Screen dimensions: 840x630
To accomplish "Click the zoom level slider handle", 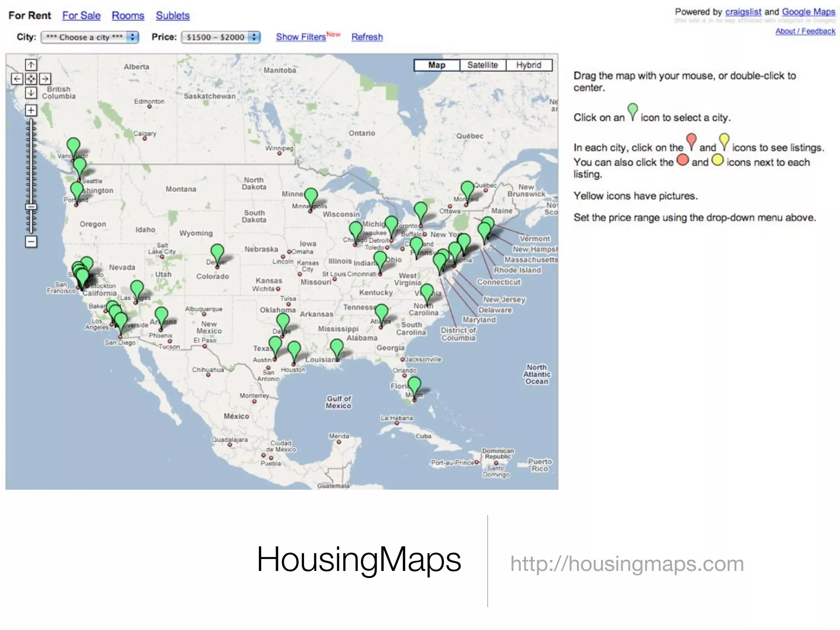I will coord(31,207).
